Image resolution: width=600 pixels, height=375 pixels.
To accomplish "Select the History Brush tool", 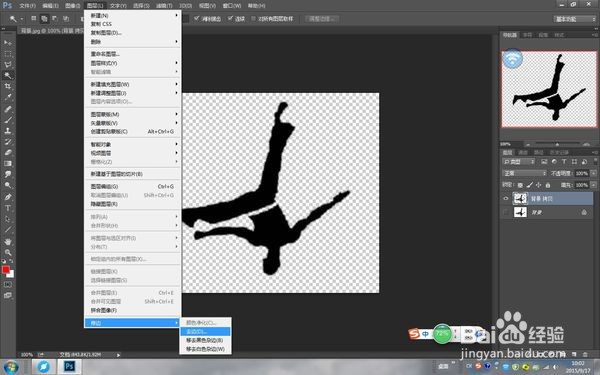I will 8,142.
